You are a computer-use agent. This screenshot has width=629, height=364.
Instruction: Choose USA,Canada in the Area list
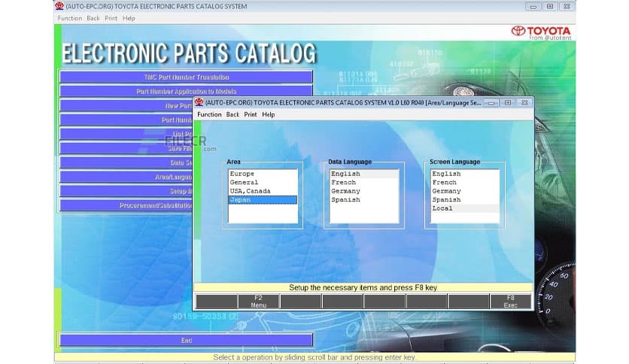(249, 191)
